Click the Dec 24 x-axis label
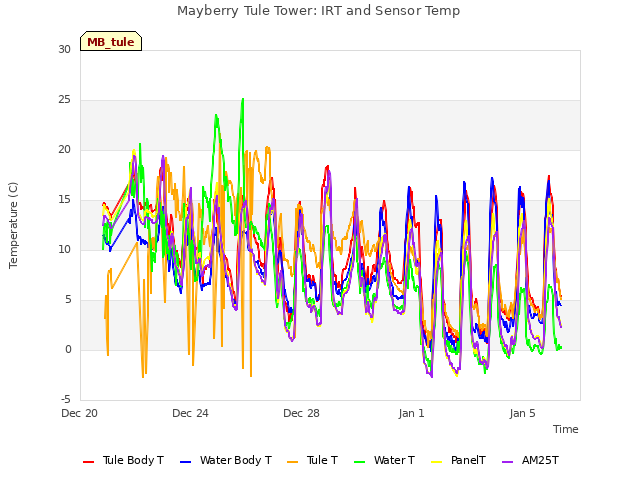640x480 pixels. 191,413
